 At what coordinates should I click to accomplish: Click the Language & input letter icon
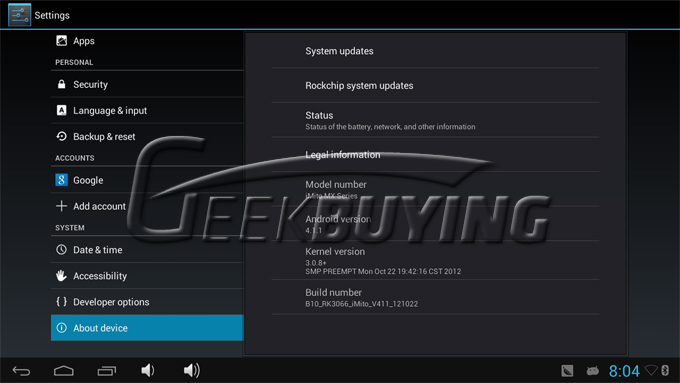click(x=62, y=110)
